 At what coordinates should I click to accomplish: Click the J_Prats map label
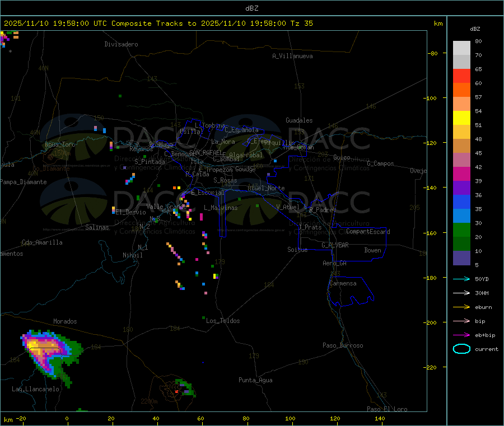pyautogui.click(x=310, y=227)
